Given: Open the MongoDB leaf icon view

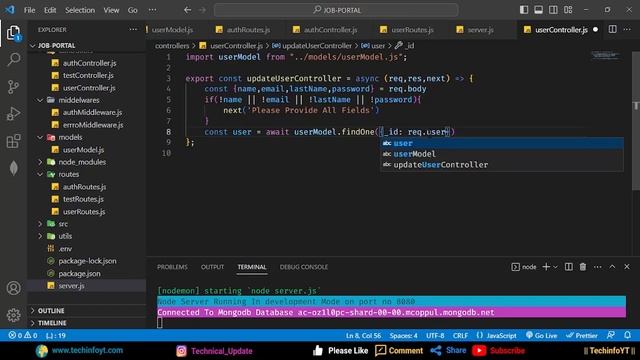Looking at the screenshot, I should pos(13,168).
